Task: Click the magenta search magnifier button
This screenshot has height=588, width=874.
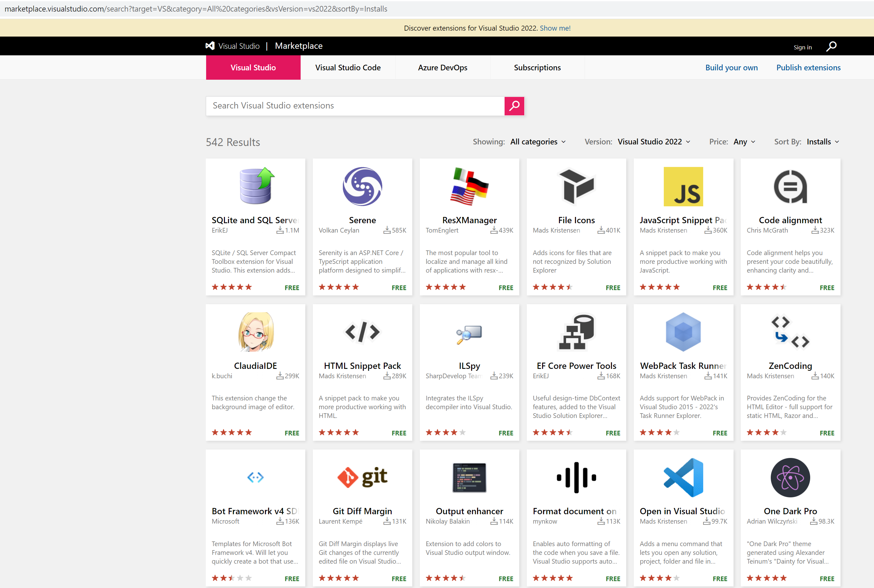Action: tap(514, 106)
